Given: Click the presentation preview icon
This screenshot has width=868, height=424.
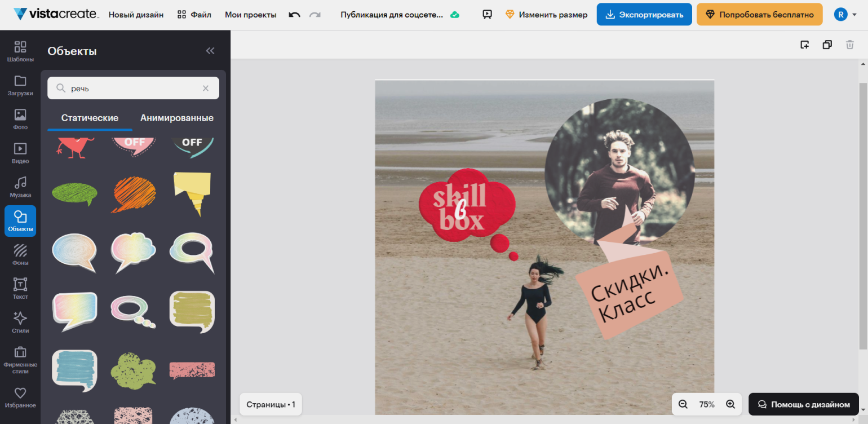Looking at the screenshot, I should coord(487,15).
